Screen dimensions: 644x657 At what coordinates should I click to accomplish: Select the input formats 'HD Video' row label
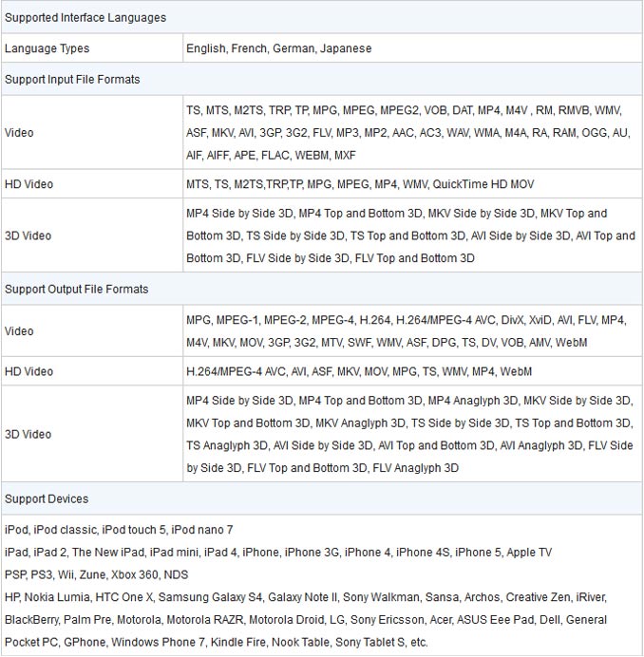(28, 184)
